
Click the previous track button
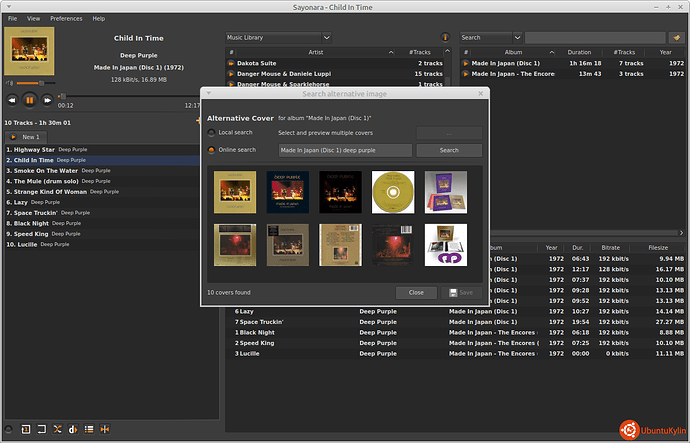pyautogui.click(x=12, y=100)
